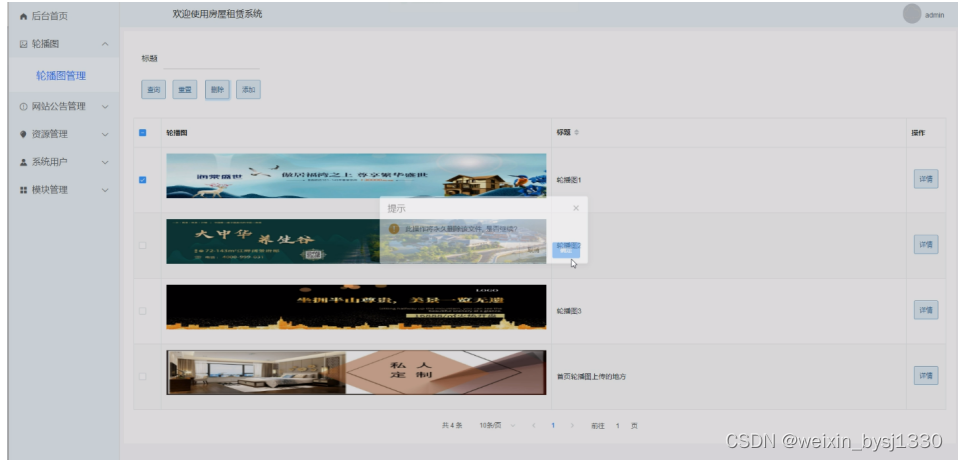Click the 私人定制 bedroom banner thumbnail
This screenshot has height=461, width=958.
pos(356,372)
